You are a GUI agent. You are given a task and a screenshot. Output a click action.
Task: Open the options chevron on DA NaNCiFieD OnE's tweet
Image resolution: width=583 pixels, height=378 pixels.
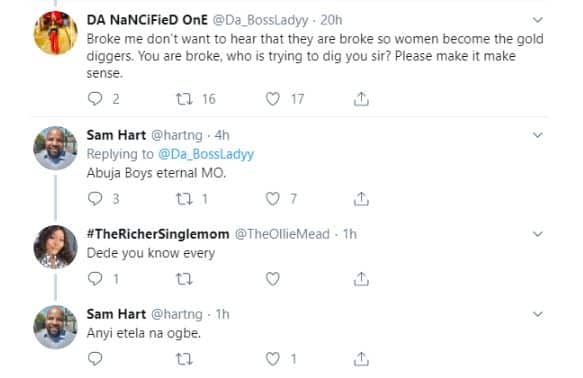[538, 20]
